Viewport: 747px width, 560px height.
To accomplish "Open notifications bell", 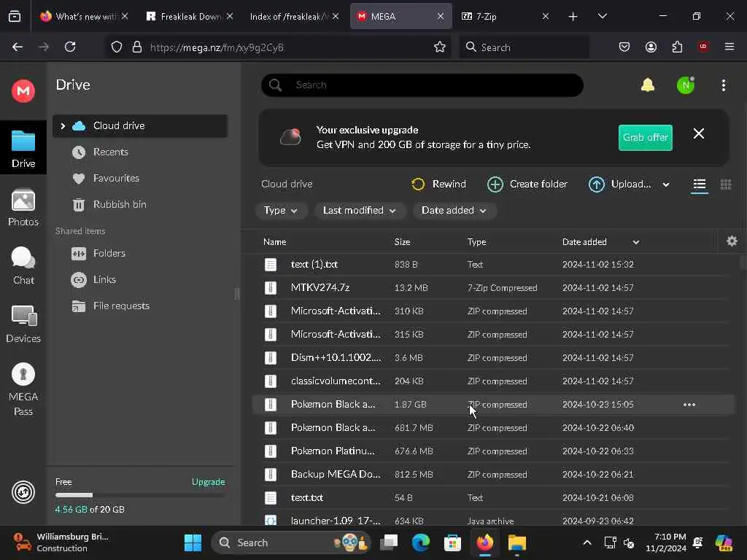I will point(648,85).
